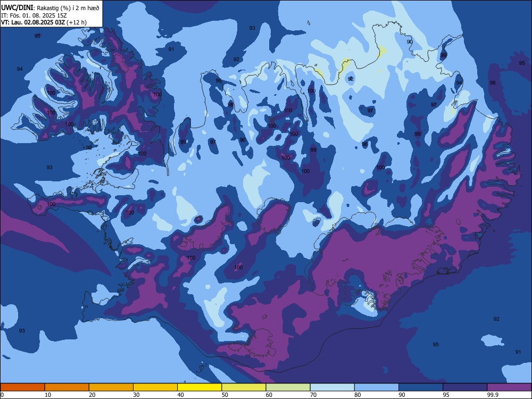Click the 95–99.9 navy legend swatch
The height and width of the screenshot is (399, 532).
click(x=465, y=387)
